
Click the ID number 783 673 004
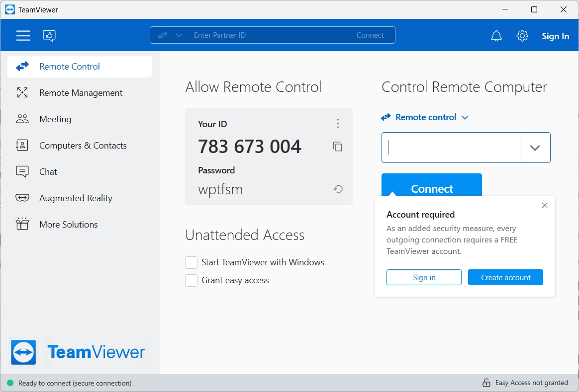[250, 147]
